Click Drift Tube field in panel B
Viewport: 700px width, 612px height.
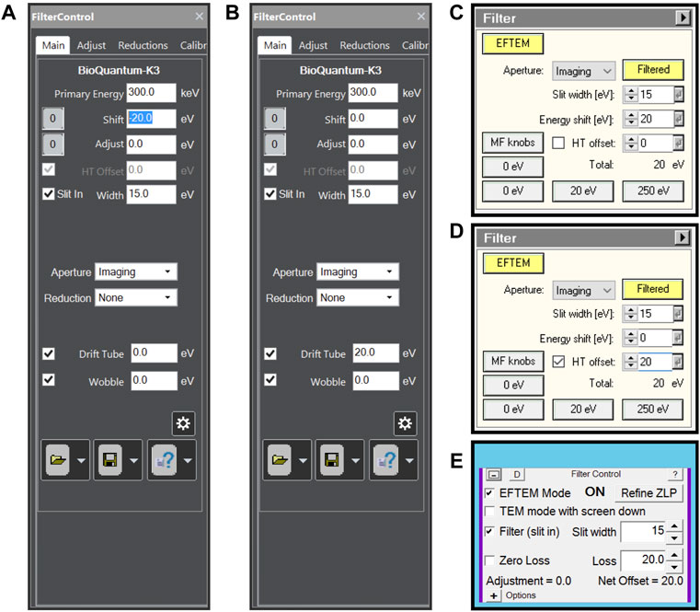[375, 352]
